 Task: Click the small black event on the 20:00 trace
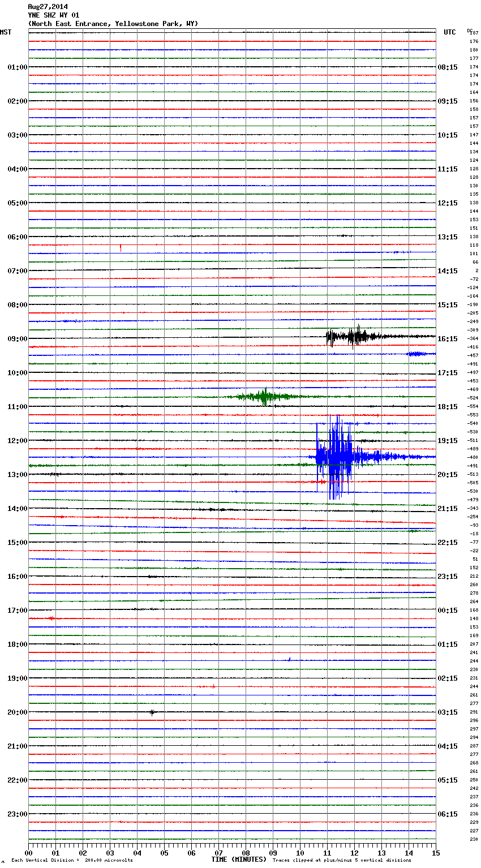pos(152,712)
